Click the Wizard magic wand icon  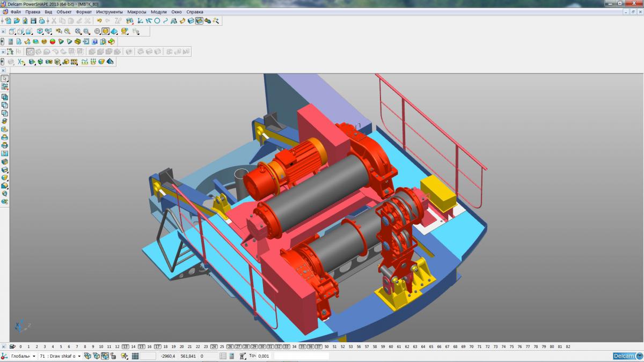pyautogui.click(x=216, y=21)
